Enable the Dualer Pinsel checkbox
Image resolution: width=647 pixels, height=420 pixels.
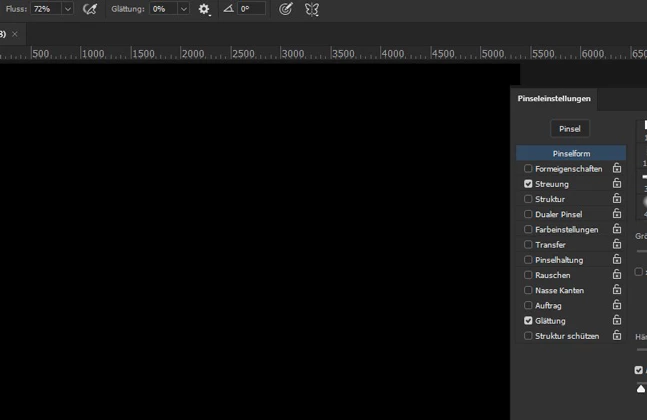point(528,214)
